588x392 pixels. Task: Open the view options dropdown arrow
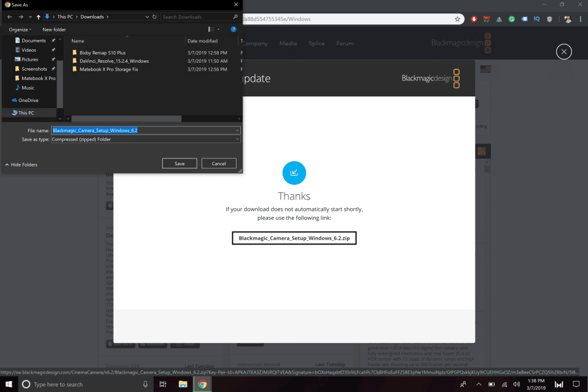tap(219, 29)
